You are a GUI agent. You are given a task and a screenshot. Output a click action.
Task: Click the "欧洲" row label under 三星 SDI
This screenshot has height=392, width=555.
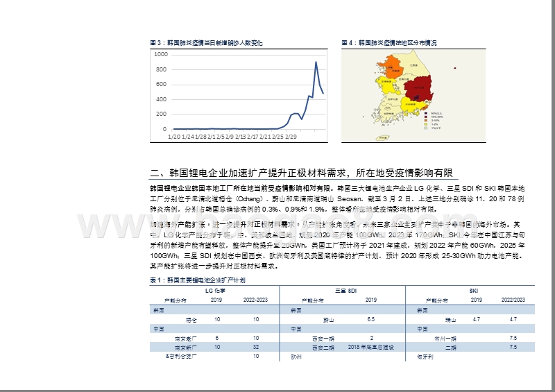pyautogui.click(x=296, y=357)
